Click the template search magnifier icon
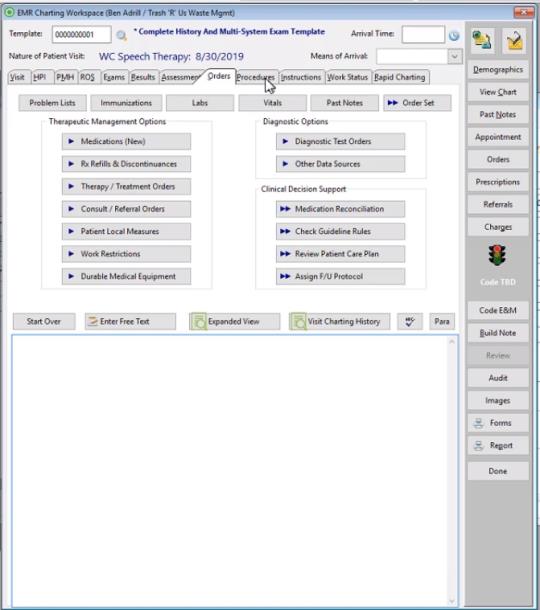The image size is (540, 610). 121,35
